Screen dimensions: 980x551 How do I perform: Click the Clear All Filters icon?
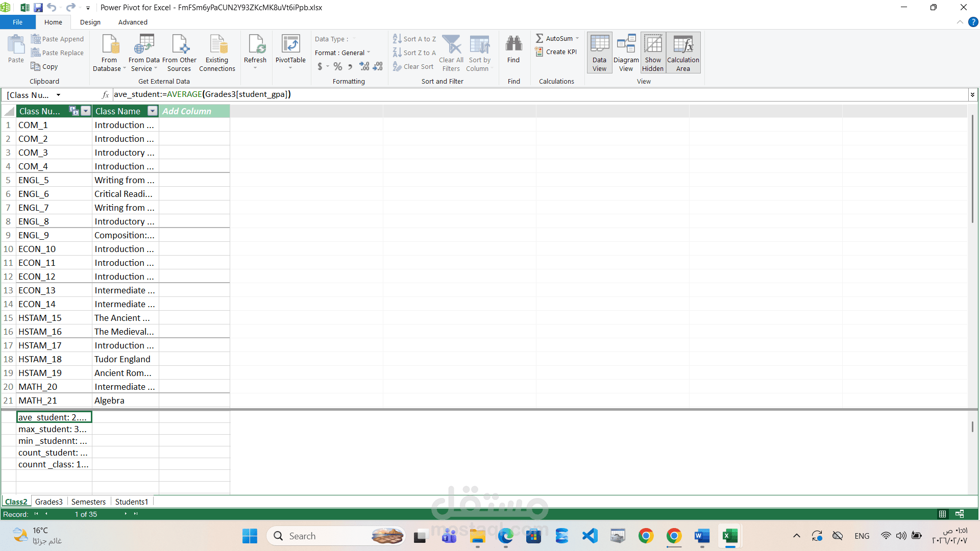coord(451,44)
